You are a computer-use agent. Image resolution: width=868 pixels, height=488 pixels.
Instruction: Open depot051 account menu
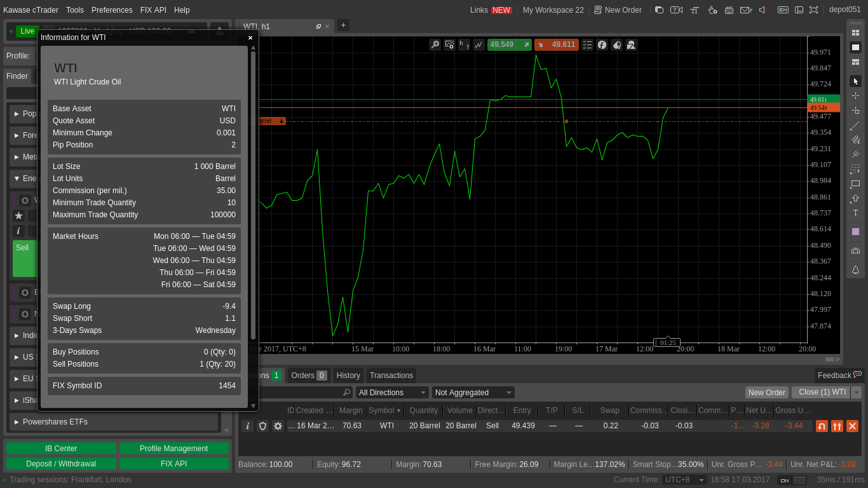tap(845, 10)
